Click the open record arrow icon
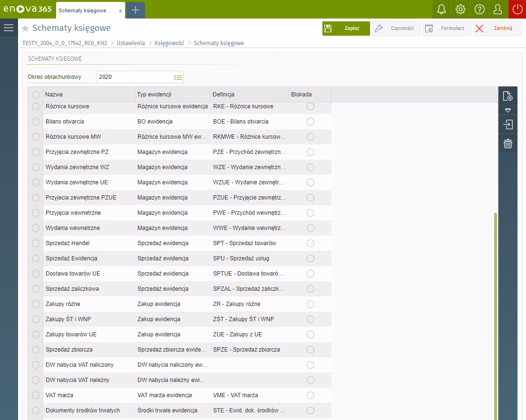Screen dimensions: 526x420 (x=507, y=125)
